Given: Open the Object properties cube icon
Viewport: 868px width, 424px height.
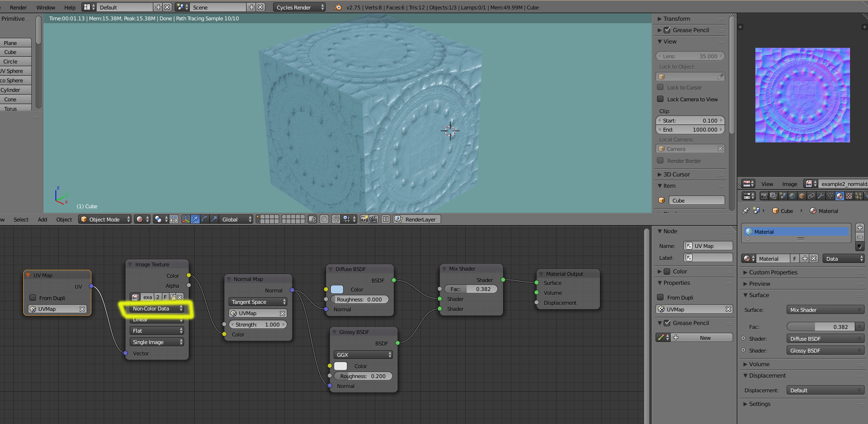Looking at the screenshot, I should (802, 196).
